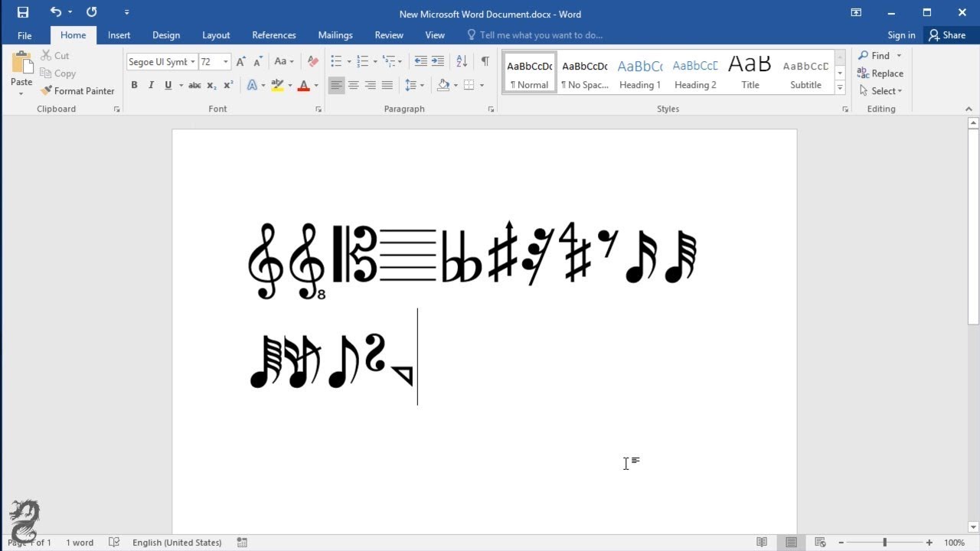Open the File tab
This screenshot has width=980, height=551.
point(24,35)
